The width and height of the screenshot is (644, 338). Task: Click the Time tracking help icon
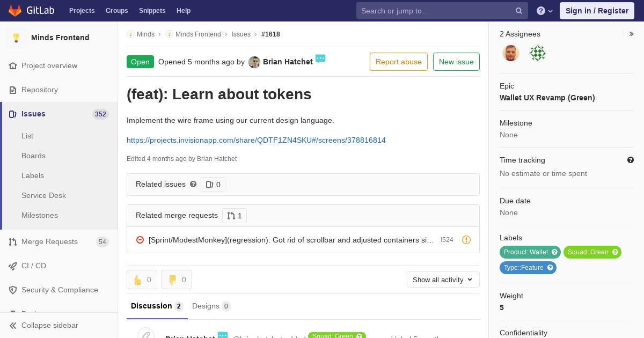coord(631,160)
